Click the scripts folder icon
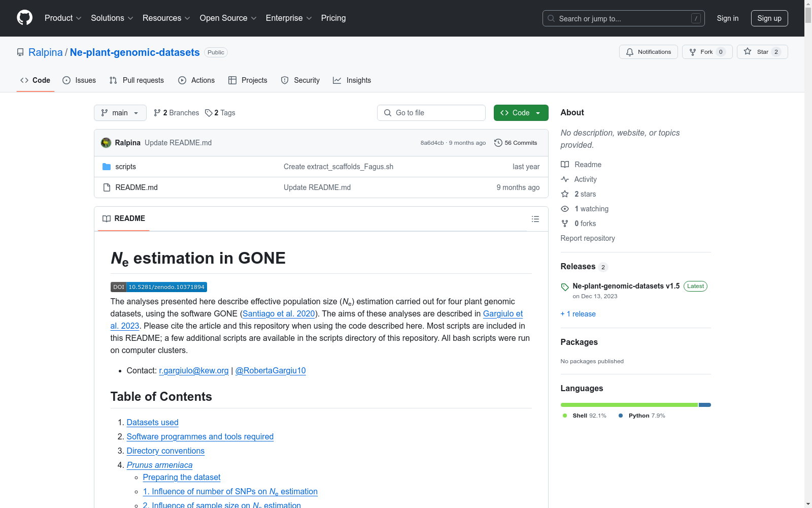 [107, 167]
